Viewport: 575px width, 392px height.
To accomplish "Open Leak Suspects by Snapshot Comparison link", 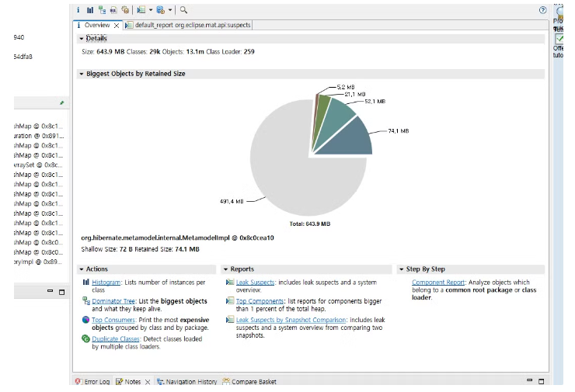I will 291,320.
